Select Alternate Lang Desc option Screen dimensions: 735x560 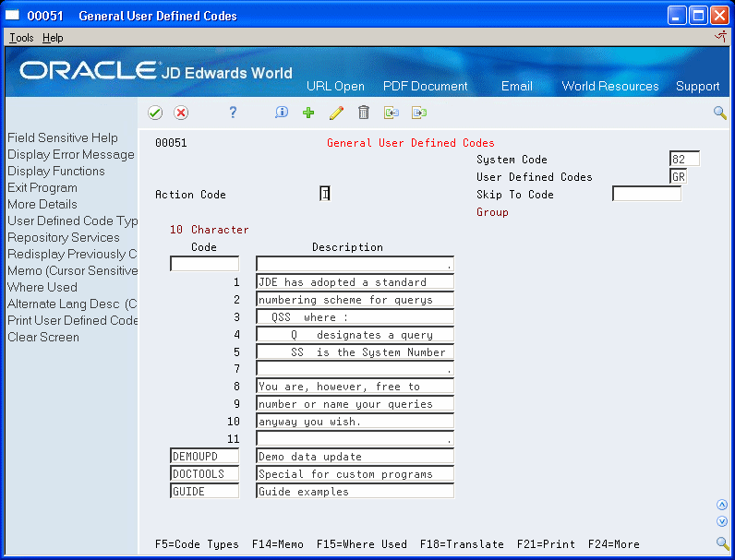(73, 304)
